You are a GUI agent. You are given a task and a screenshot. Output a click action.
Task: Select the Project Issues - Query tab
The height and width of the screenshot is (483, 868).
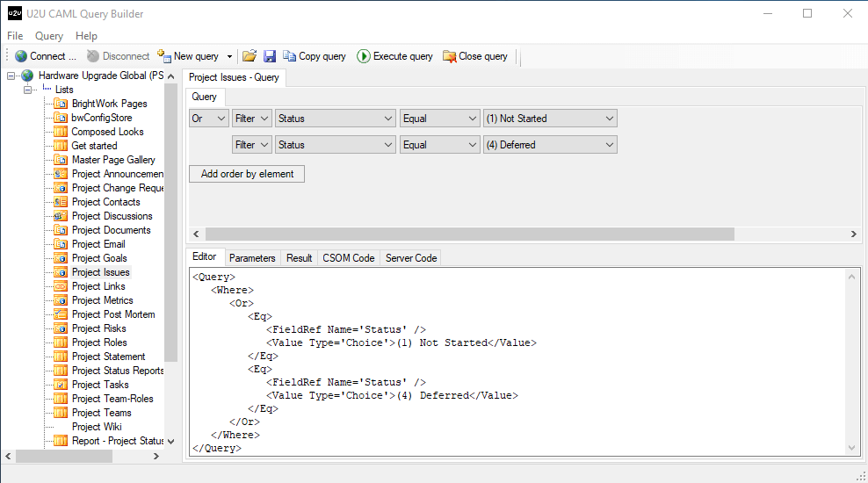(x=235, y=77)
